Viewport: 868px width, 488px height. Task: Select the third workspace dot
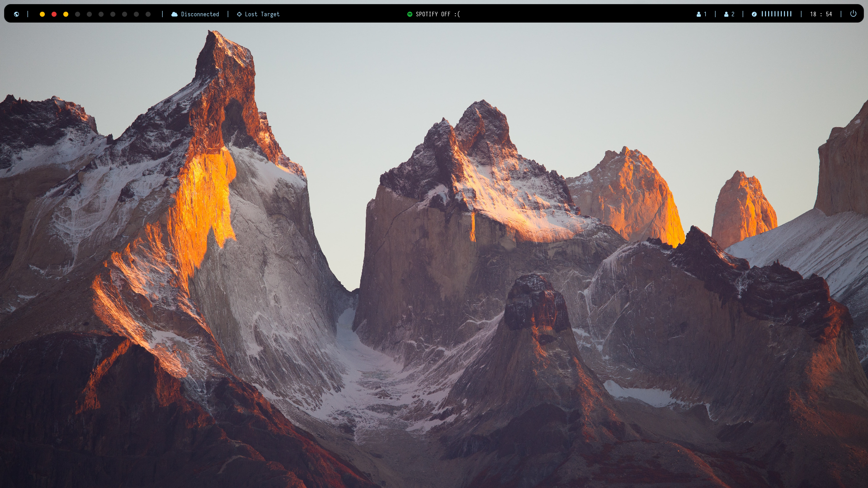coord(66,14)
